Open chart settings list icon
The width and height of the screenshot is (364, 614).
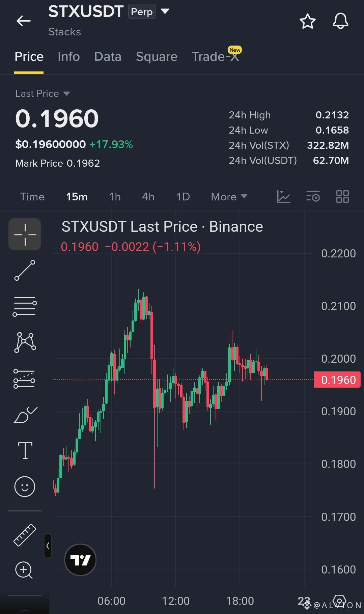pos(313,196)
